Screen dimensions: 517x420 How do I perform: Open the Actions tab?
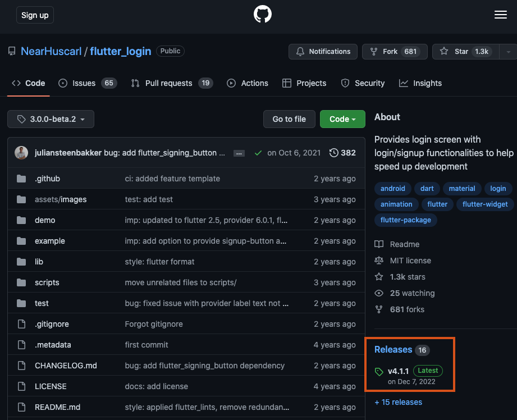pyautogui.click(x=248, y=83)
